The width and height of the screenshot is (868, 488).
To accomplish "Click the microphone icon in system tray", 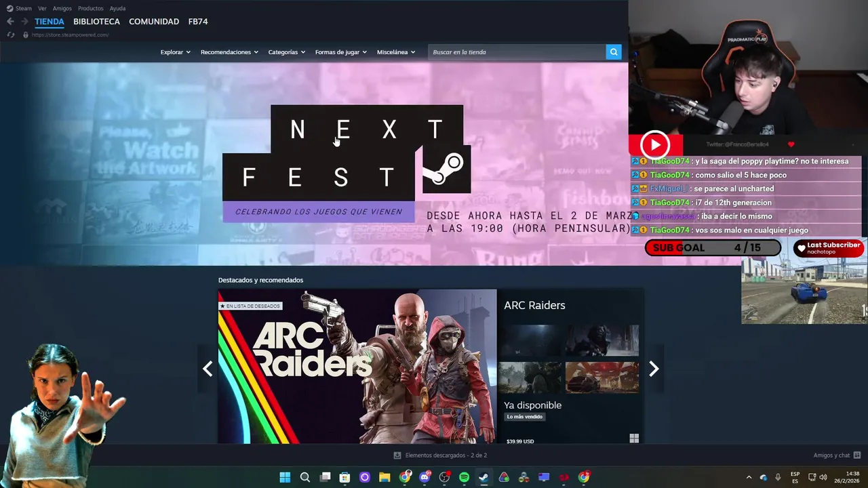I will tap(778, 477).
